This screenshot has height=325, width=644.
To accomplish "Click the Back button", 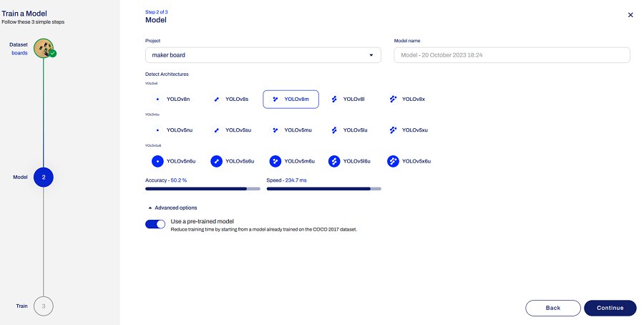I will click(552, 308).
